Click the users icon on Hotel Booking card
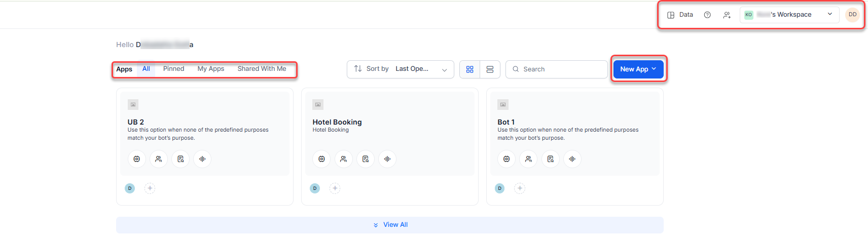 click(343, 159)
